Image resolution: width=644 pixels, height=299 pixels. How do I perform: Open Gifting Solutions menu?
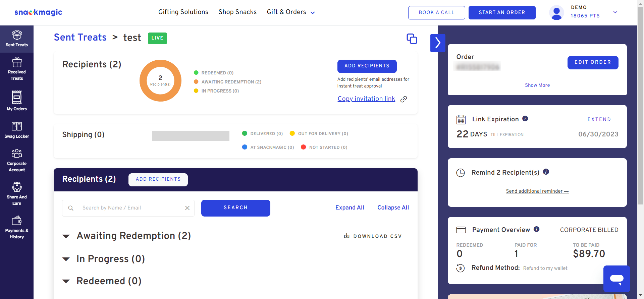click(x=183, y=12)
